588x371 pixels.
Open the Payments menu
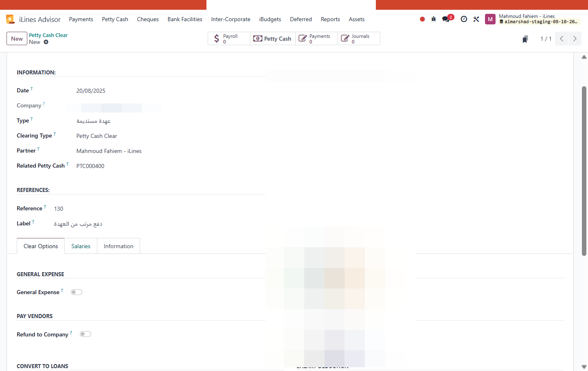(81, 19)
